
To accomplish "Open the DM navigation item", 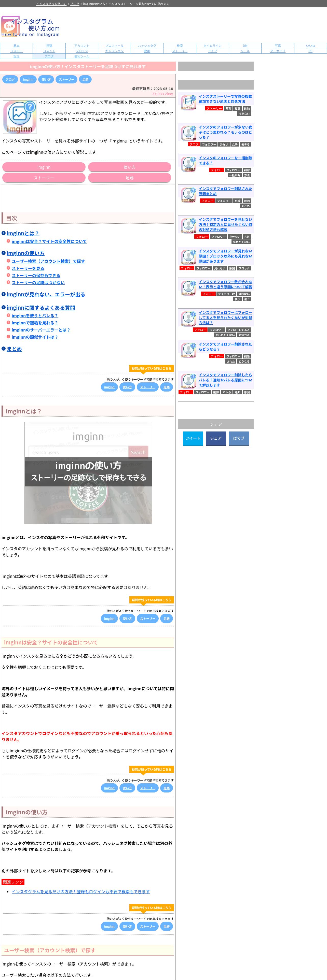I will [245, 46].
